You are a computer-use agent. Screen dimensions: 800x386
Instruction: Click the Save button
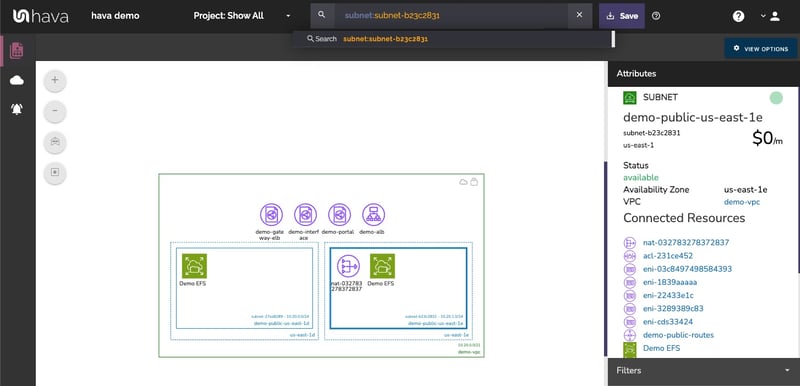point(622,16)
